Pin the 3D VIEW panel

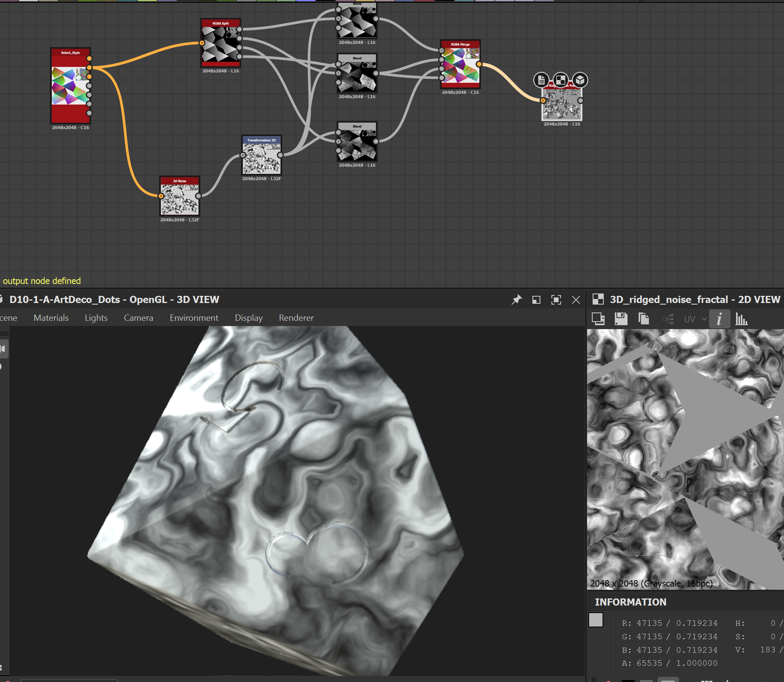click(517, 300)
